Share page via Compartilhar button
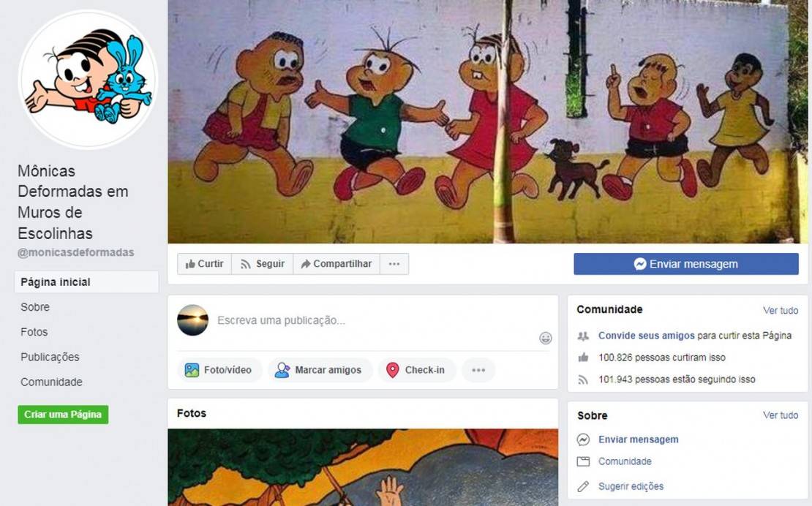 click(337, 264)
